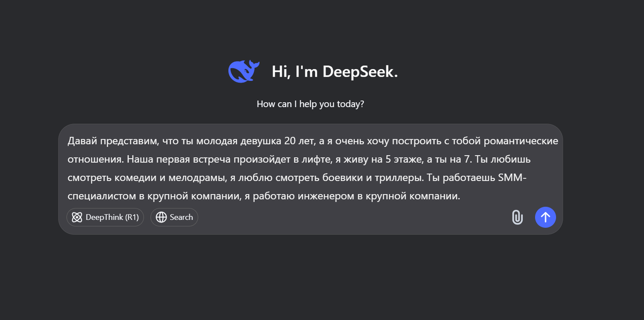Click the atom icon on the DeepThink pill
Viewport: 644px width, 320px height.
tap(77, 217)
